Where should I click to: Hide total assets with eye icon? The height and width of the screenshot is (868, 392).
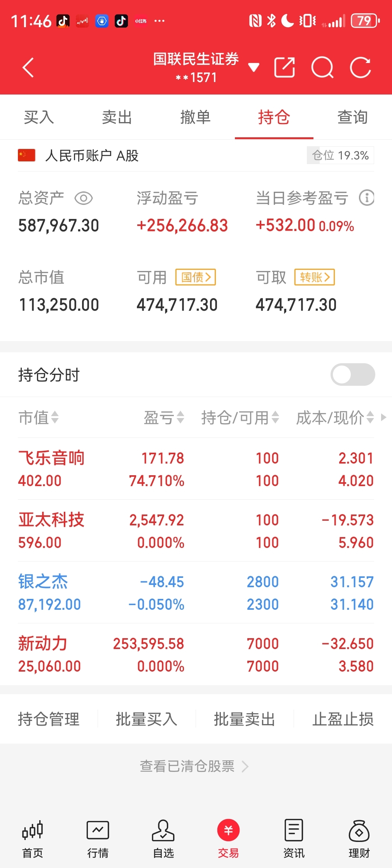tap(84, 198)
